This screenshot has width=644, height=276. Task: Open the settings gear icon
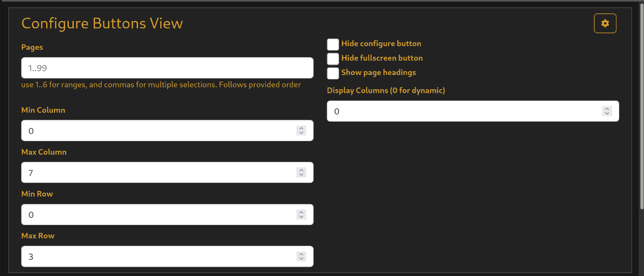coord(605,23)
